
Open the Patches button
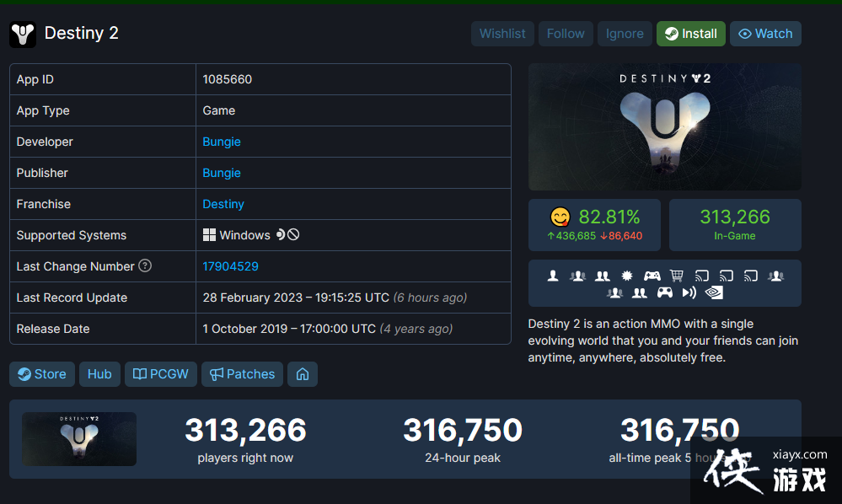[x=242, y=374]
